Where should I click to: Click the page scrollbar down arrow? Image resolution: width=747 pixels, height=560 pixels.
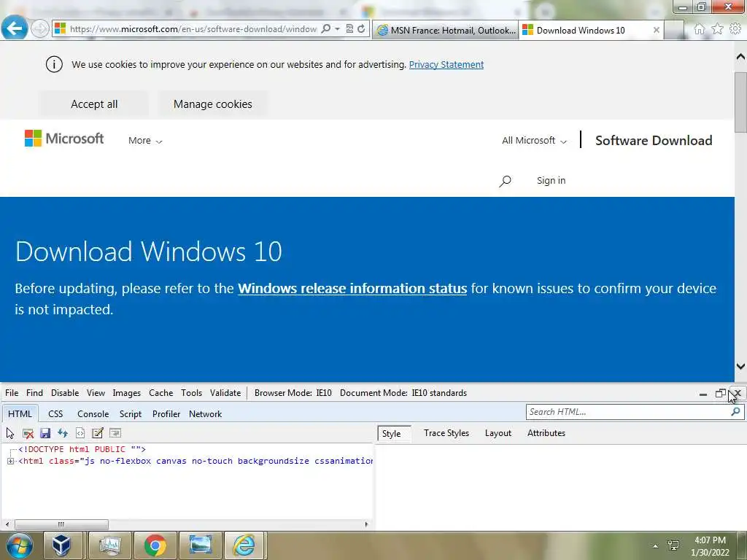click(x=740, y=366)
